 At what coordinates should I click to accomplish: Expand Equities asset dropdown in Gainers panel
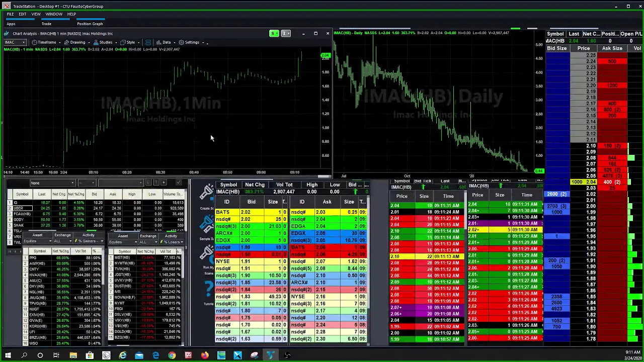(x=50, y=242)
